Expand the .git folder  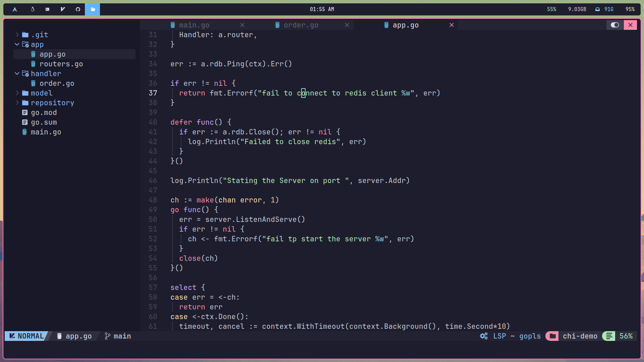click(40, 35)
